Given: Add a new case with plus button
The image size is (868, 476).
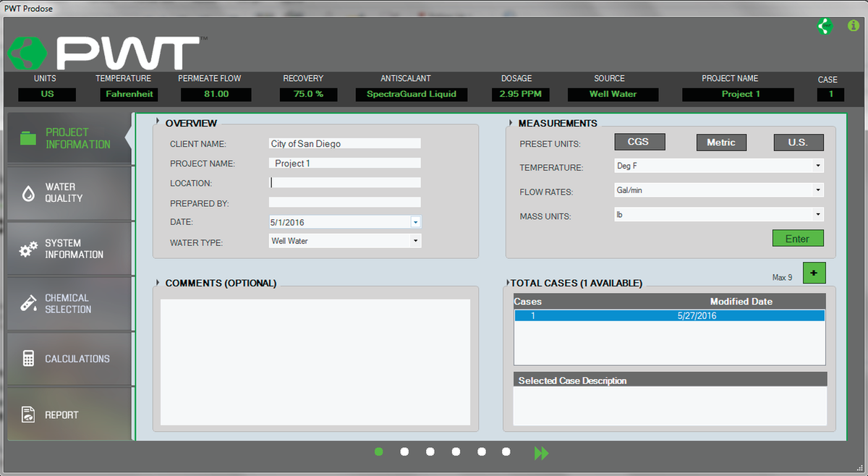Looking at the screenshot, I should [814, 273].
